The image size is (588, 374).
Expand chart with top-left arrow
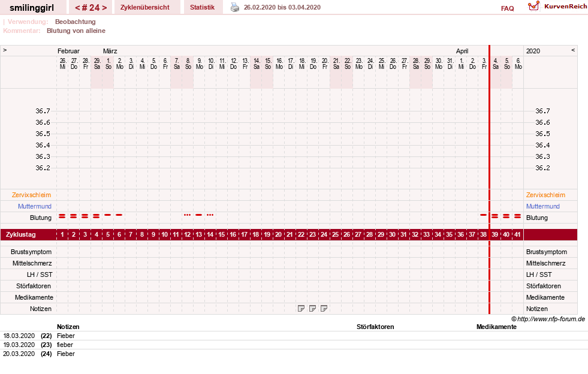point(5,50)
